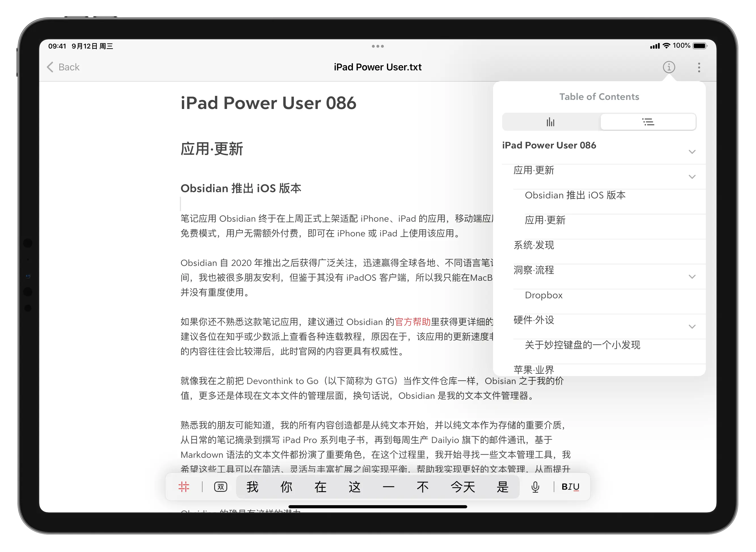Jump to Obsidian 推出 iOS 版本 in contents
The image size is (756, 552).
[x=575, y=195]
